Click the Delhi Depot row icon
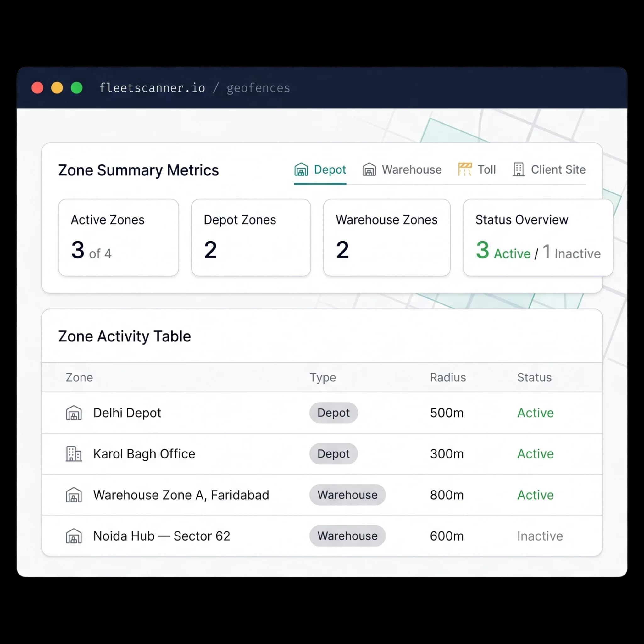 [74, 413]
